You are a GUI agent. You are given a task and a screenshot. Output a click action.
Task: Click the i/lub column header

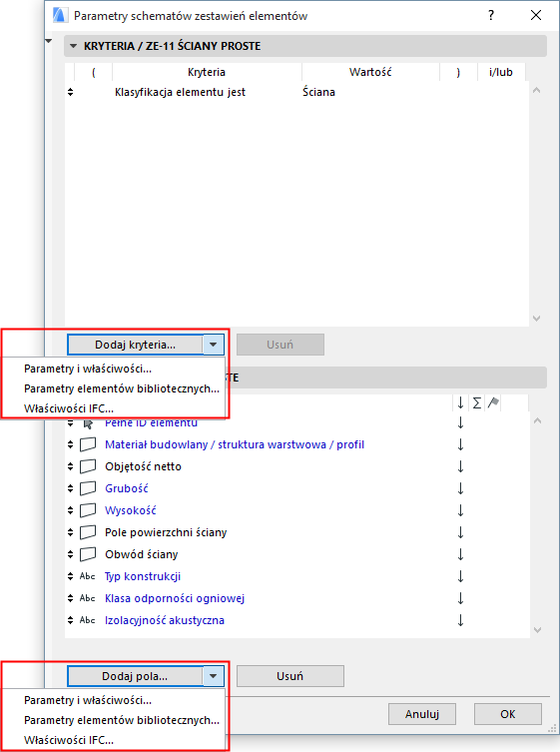pos(501,72)
